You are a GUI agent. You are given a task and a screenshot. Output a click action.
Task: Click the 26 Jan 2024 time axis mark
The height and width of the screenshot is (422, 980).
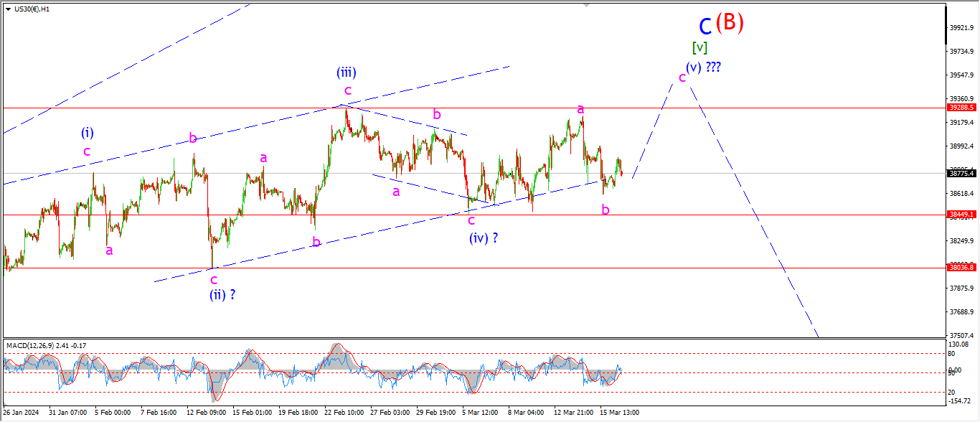point(21,413)
